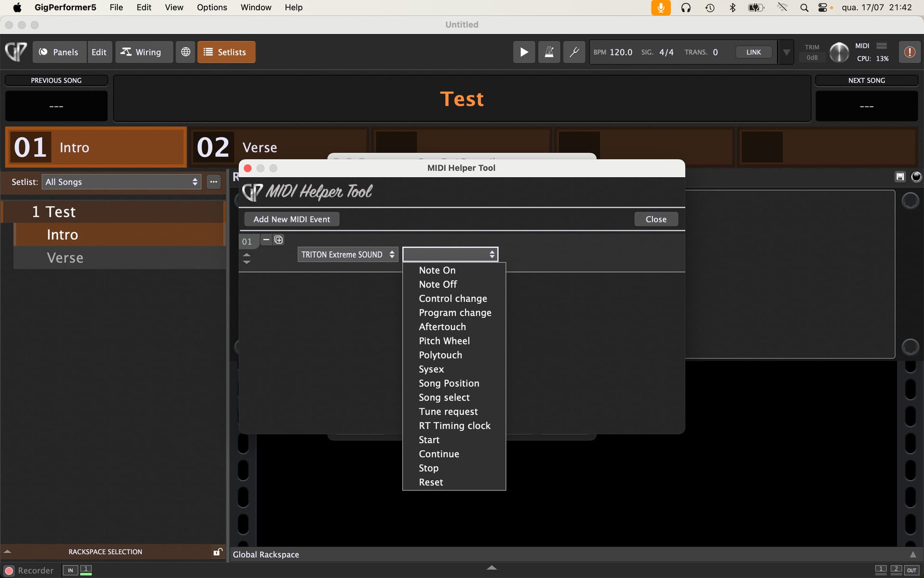Open the All Songs setlist dropdown
This screenshot has height=578, width=924.
121,182
